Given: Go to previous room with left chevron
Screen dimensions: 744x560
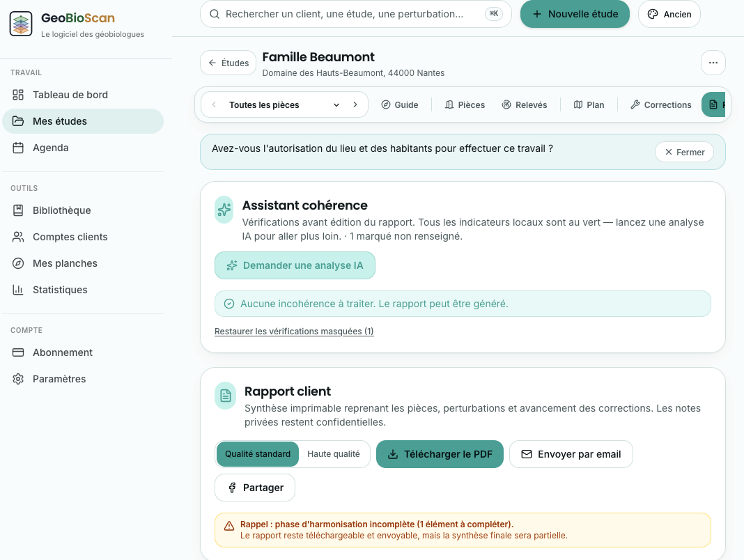Looking at the screenshot, I should click(214, 105).
